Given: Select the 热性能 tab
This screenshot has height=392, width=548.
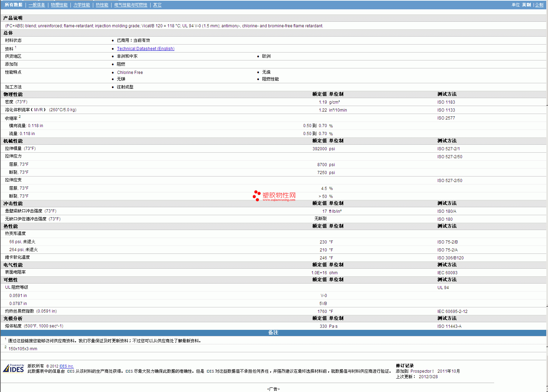Looking at the screenshot, I should 102,5.
